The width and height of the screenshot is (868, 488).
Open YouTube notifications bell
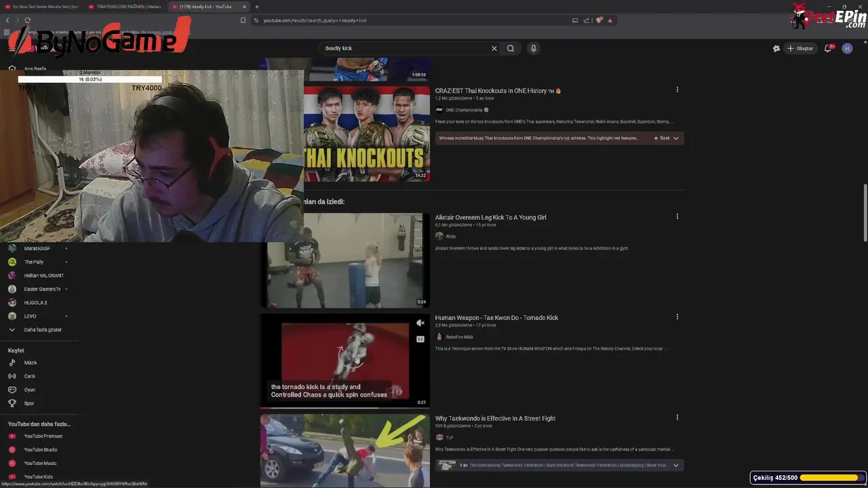point(828,48)
